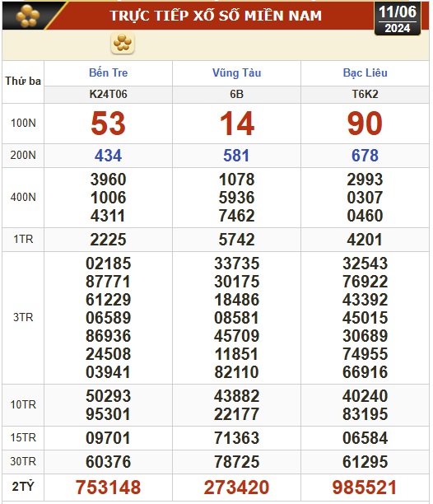Select the number 1006
The width and height of the screenshot is (433, 504).
[x=109, y=198]
